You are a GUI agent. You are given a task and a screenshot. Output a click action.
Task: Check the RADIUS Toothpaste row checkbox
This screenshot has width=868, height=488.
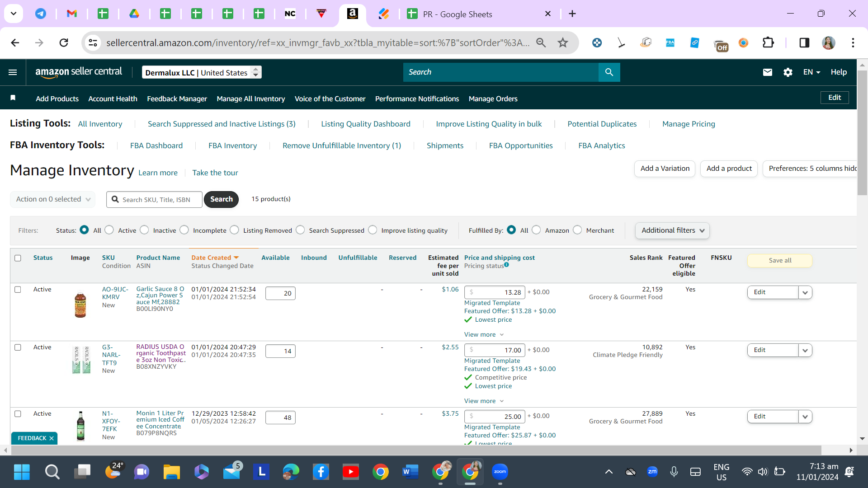point(18,347)
